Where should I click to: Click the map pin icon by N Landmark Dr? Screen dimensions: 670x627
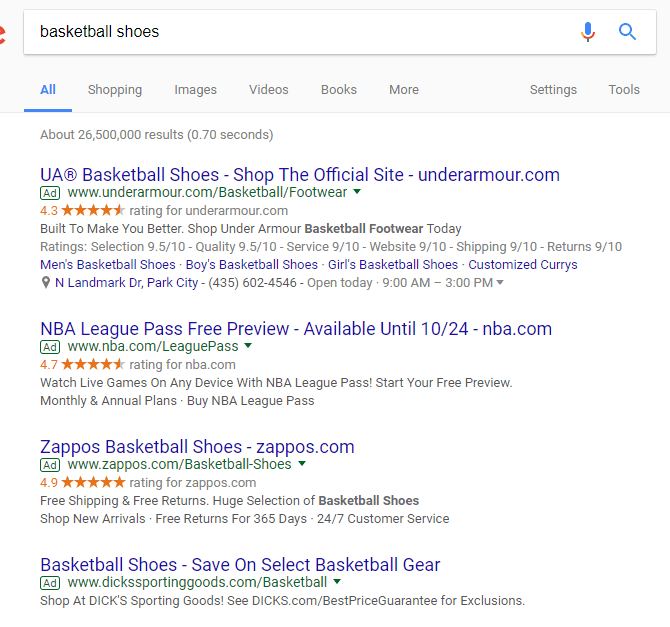click(x=46, y=283)
